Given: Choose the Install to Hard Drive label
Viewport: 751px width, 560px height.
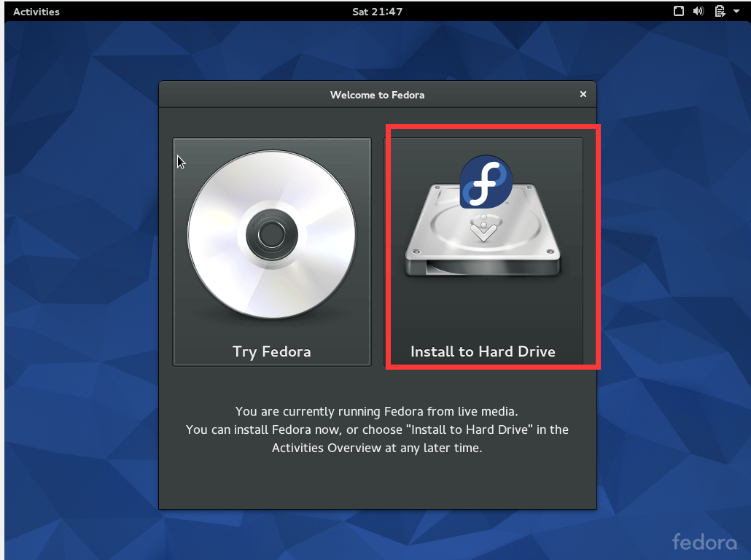Looking at the screenshot, I should pos(483,351).
